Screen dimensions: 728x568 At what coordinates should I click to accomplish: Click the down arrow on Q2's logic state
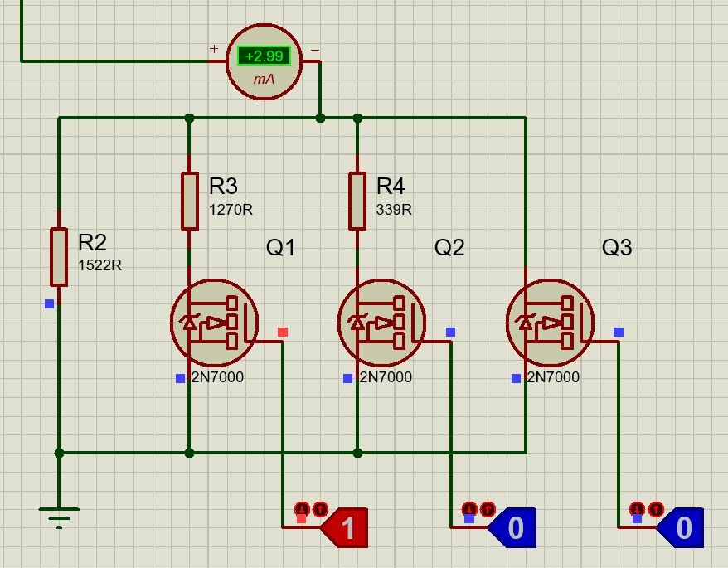coord(470,509)
